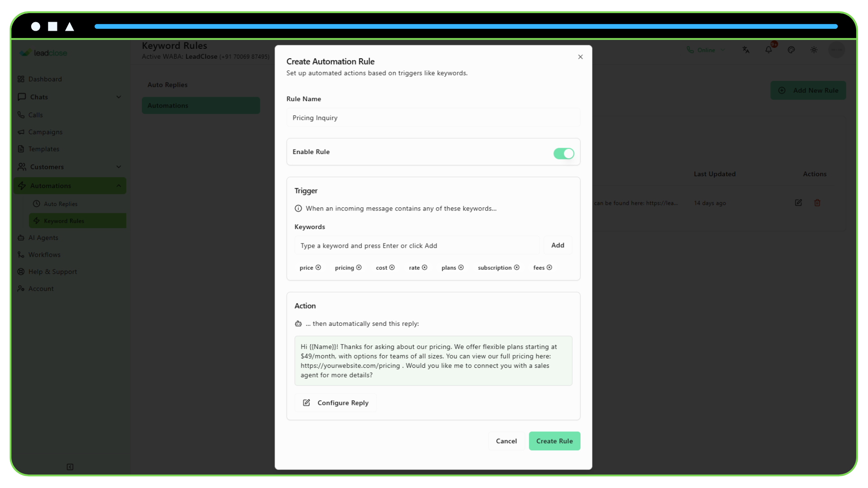Image resolution: width=868 pixels, height=488 pixels.
Task: Close the Create Automation Rule dialog
Action: click(580, 57)
